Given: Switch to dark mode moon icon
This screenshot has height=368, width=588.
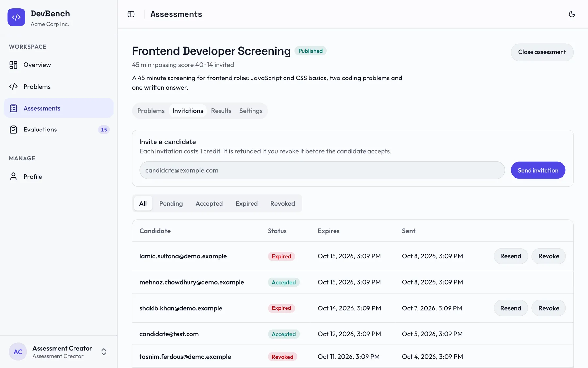Looking at the screenshot, I should [572, 14].
